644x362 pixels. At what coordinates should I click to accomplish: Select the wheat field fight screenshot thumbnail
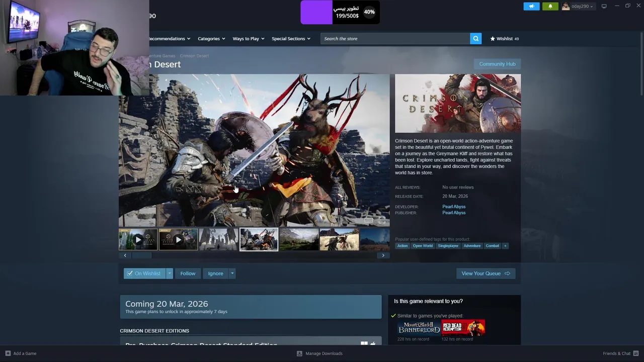[x=339, y=240]
